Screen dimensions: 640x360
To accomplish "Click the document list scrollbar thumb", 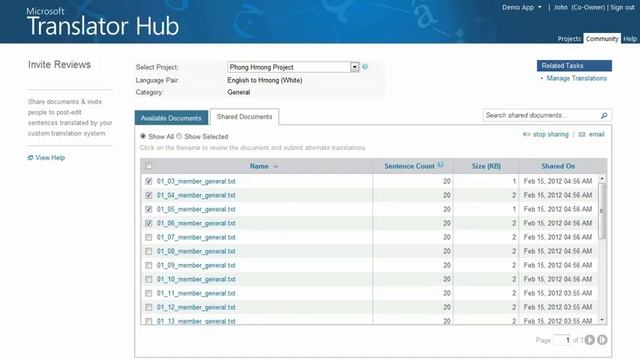I will point(602,211).
